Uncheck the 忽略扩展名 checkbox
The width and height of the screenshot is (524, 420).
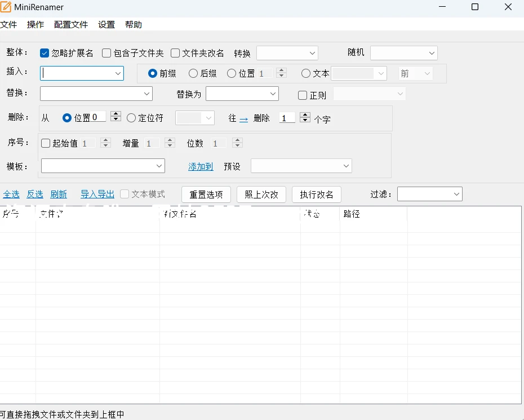coord(44,53)
